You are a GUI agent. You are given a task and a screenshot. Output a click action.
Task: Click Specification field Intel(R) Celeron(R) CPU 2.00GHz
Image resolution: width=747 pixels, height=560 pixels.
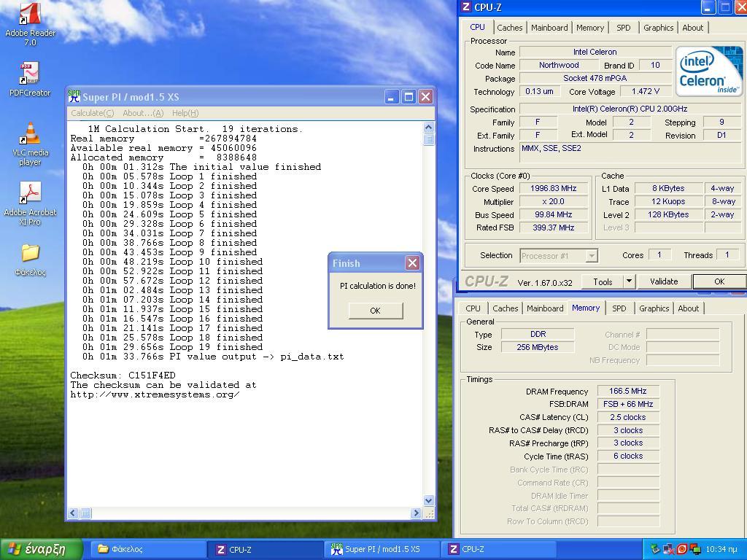(630, 109)
